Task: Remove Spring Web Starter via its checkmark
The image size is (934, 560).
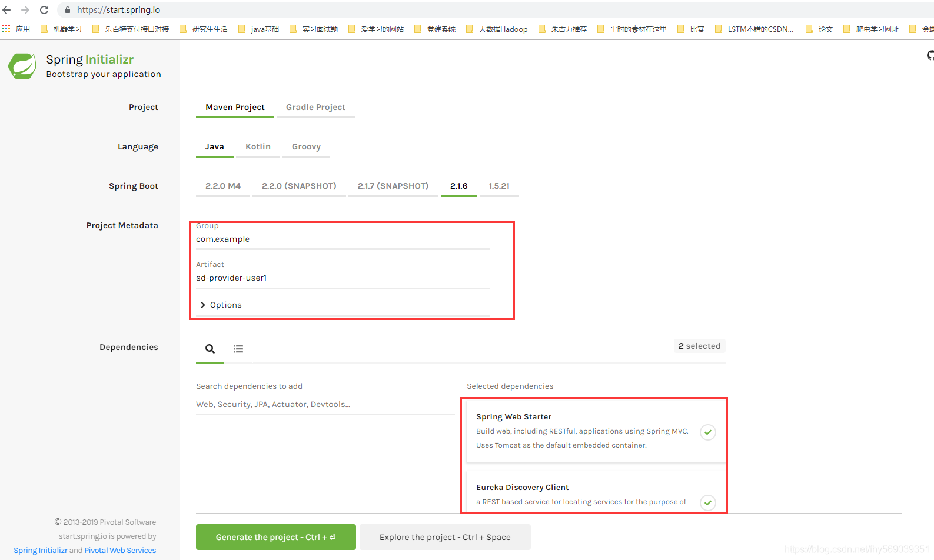Action: pyautogui.click(x=708, y=432)
